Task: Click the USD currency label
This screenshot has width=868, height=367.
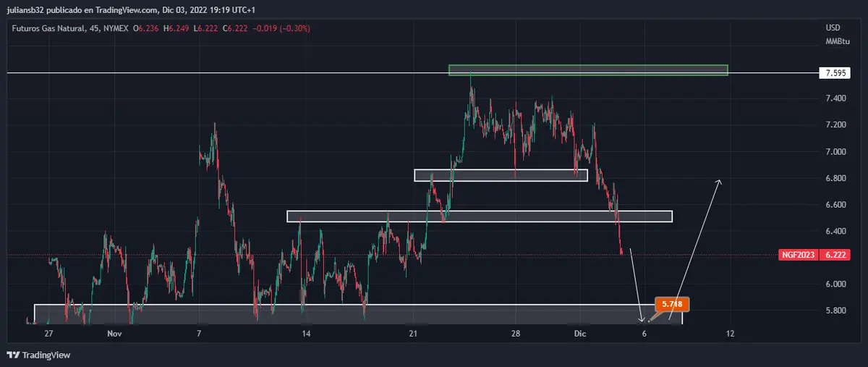Action: (x=833, y=28)
